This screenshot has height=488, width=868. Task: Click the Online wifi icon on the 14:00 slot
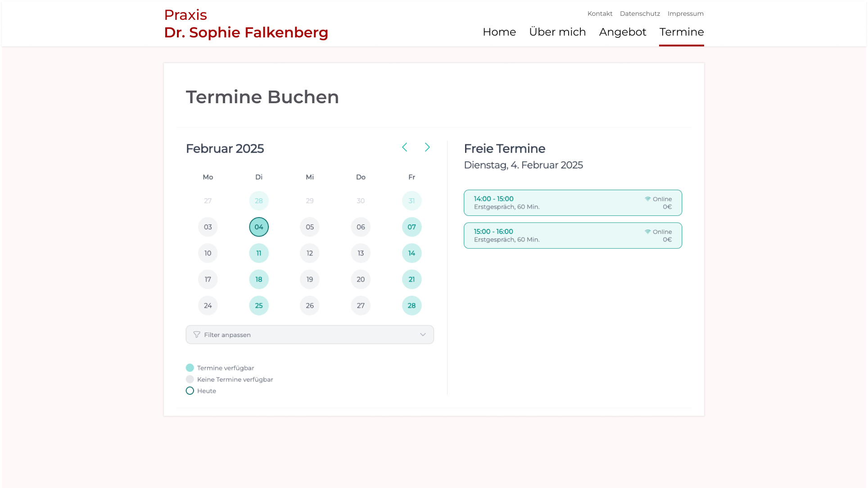pyautogui.click(x=648, y=198)
